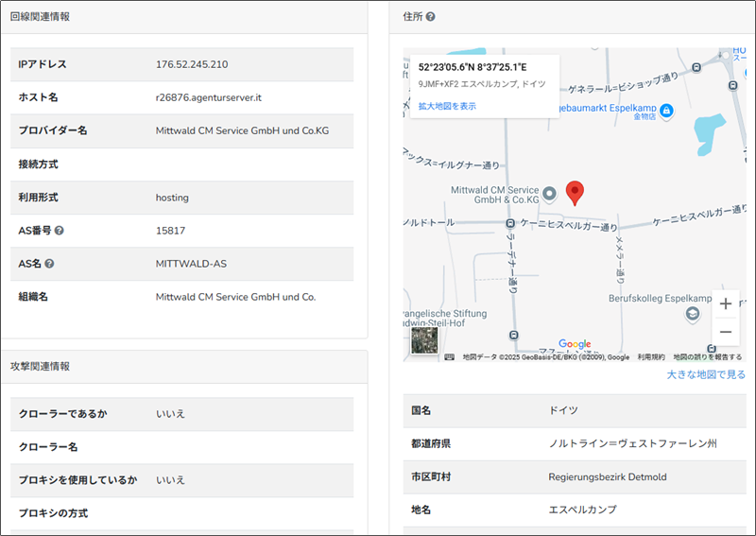
Task: Click 地図の誤りを報告する link
Action: (x=707, y=357)
